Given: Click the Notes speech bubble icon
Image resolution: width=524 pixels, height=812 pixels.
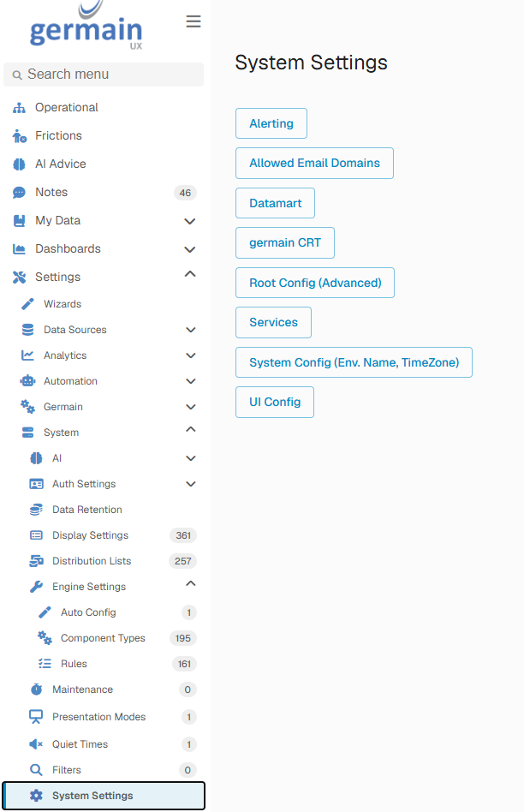Looking at the screenshot, I should tap(19, 193).
